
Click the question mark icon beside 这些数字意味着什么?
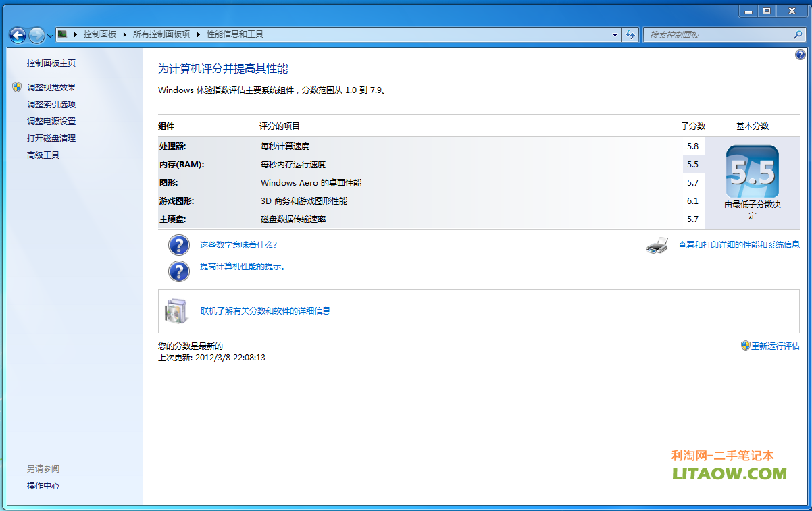178,245
